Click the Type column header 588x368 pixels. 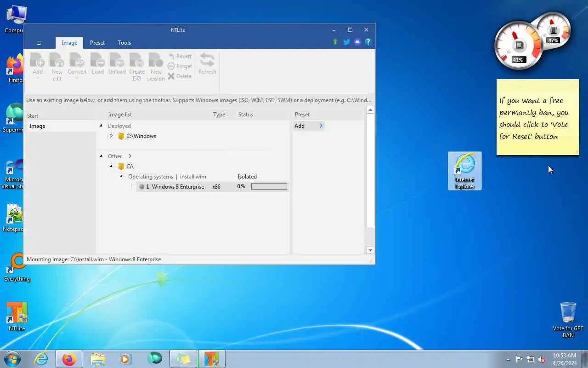[x=219, y=115]
